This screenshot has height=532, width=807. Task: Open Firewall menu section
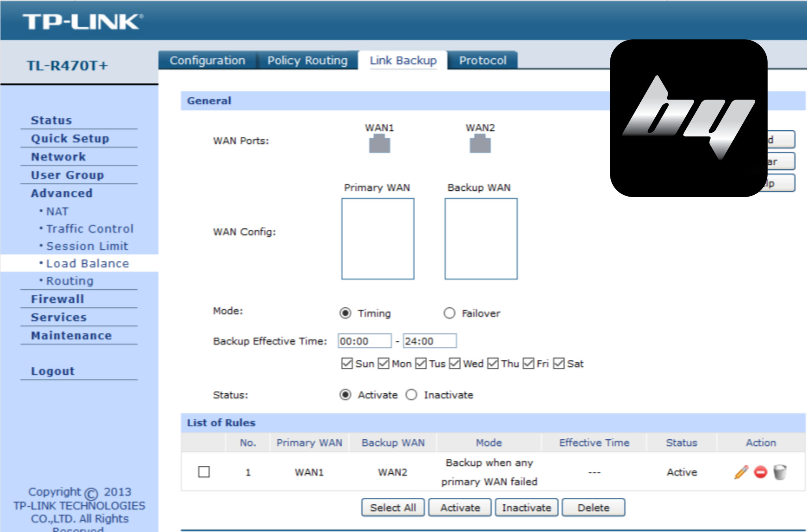coord(58,299)
